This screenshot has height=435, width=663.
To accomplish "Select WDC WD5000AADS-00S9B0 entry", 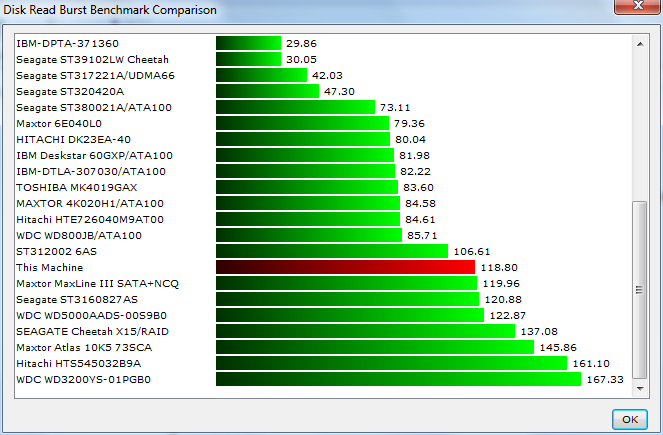I will tap(91, 316).
